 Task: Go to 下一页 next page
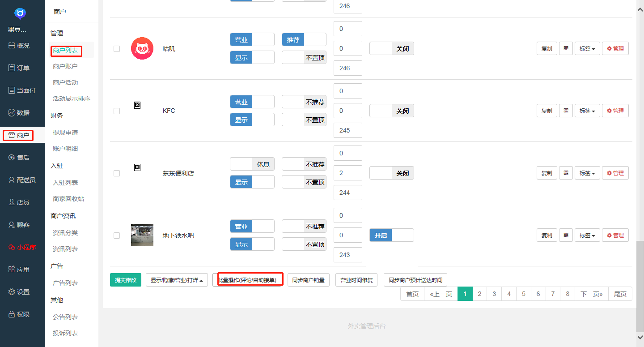(x=592, y=294)
